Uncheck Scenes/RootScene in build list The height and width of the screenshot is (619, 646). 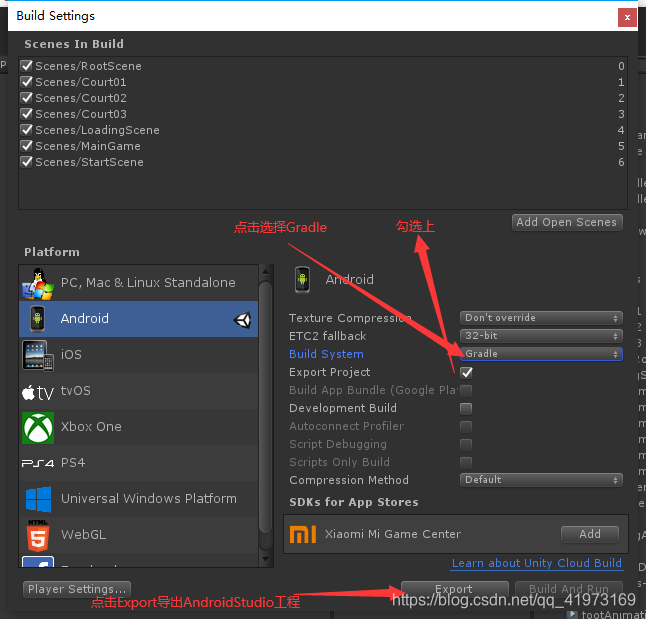pyautogui.click(x=27, y=66)
